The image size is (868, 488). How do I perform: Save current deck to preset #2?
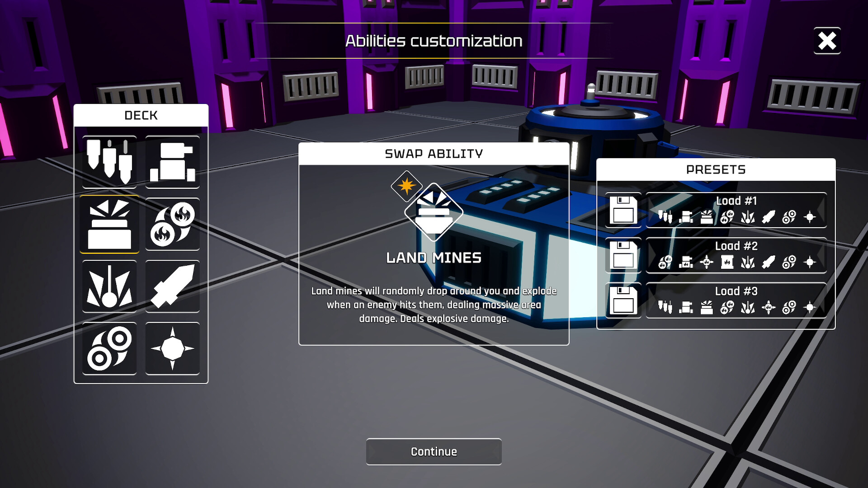(623, 255)
